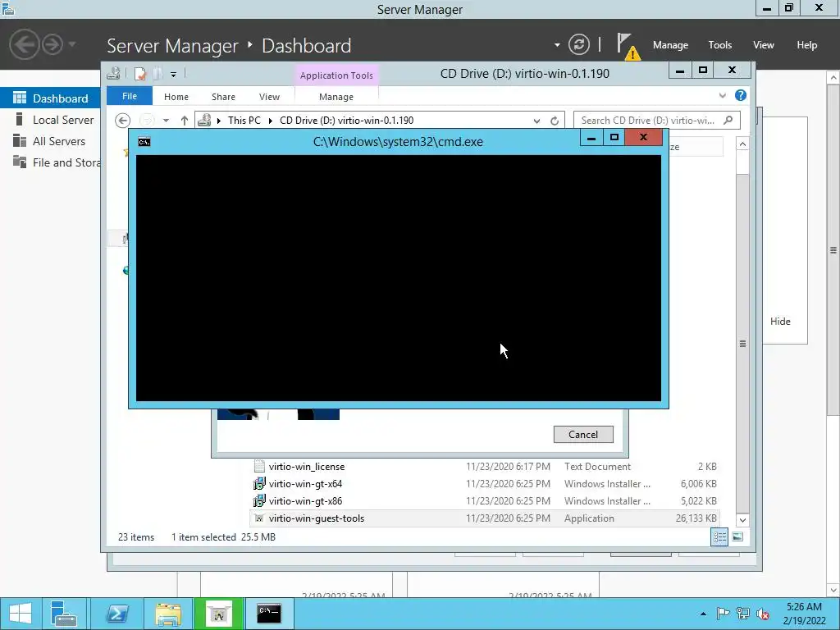Select the virtio-win-guest-tools application
This screenshot has width=840, height=630.
pos(316,518)
